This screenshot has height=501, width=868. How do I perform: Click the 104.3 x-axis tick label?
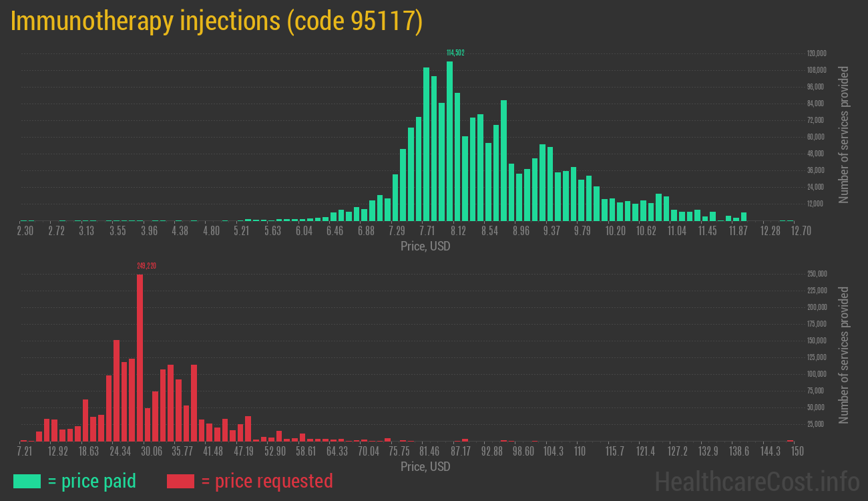pyautogui.click(x=553, y=452)
